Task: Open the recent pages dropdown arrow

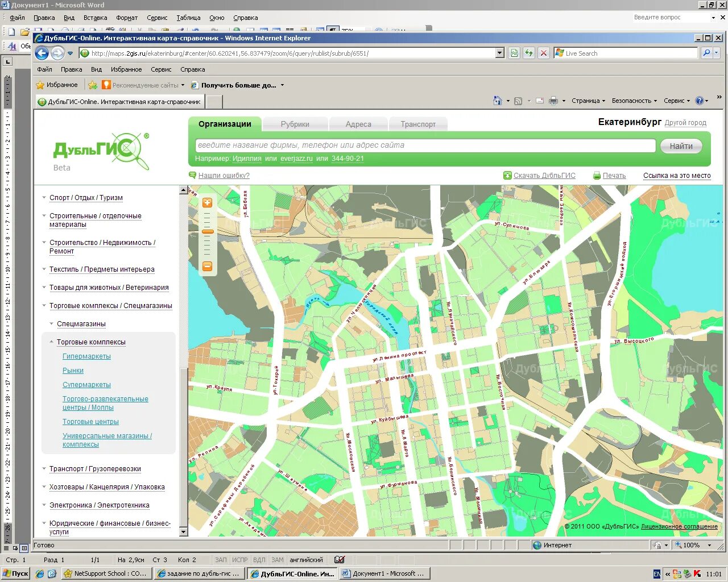Action: (71, 53)
